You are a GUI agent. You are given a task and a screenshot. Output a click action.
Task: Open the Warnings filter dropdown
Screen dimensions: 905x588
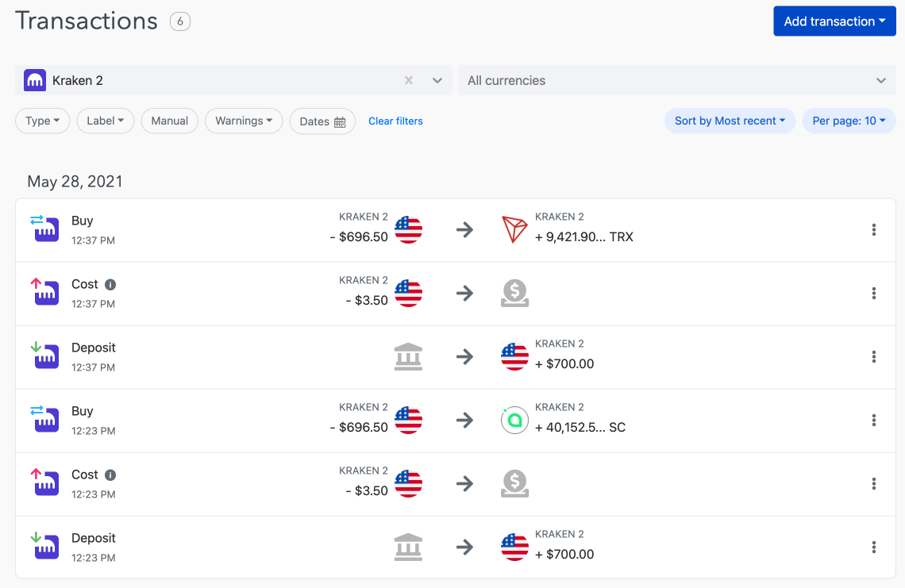pyautogui.click(x=244, y=121)
